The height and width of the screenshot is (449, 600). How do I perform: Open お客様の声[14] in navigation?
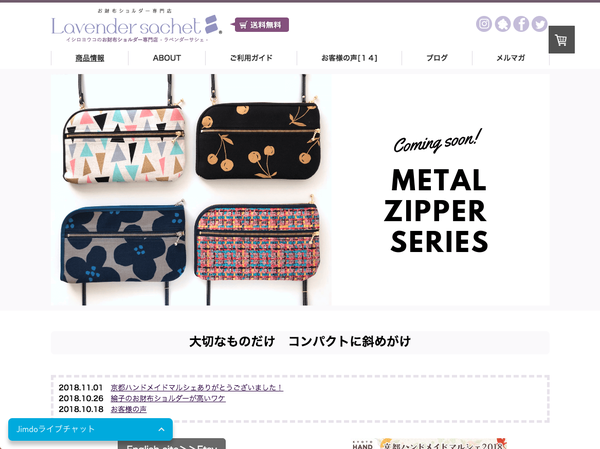pos(349,58)
